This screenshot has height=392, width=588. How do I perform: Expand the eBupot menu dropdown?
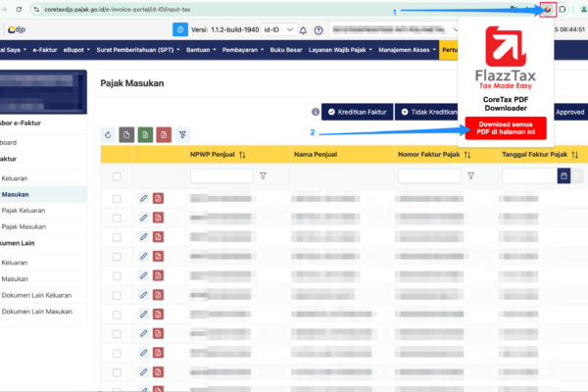76,50
